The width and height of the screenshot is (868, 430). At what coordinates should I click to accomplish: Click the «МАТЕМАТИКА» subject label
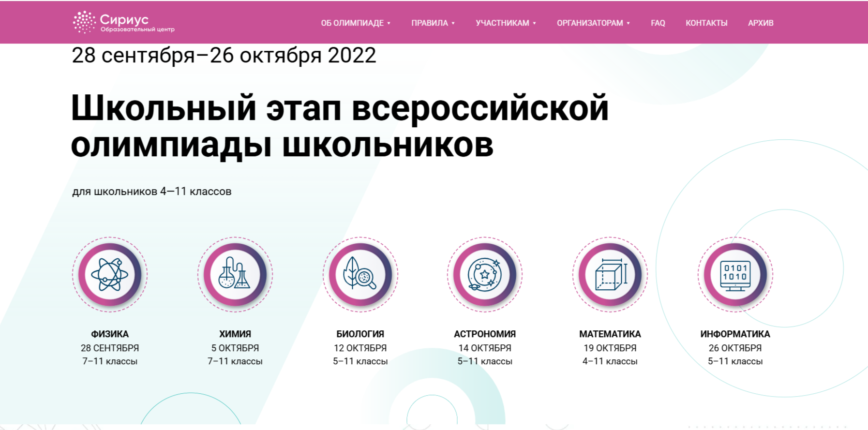pyautogui.click(x=610, y=334)
